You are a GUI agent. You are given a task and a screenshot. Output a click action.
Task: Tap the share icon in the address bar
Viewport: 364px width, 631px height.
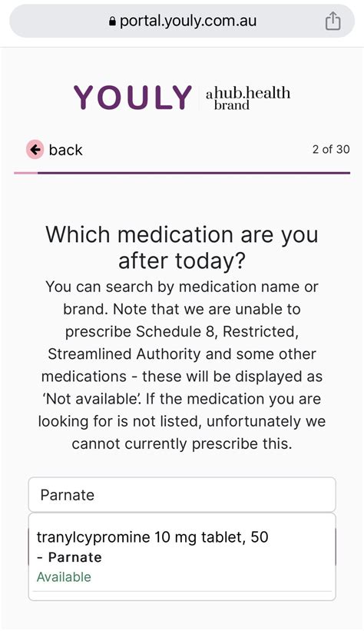click(333, 21)
